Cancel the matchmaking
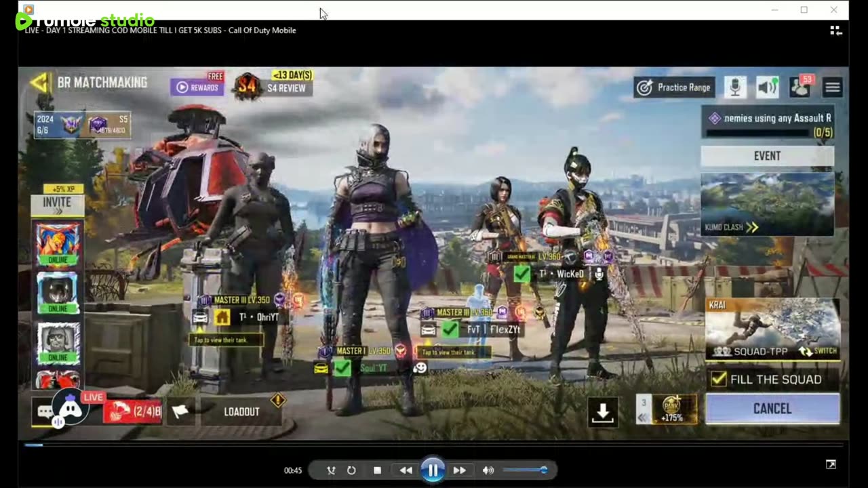Viewport: 868px width, 488px height. click(772, 409)
